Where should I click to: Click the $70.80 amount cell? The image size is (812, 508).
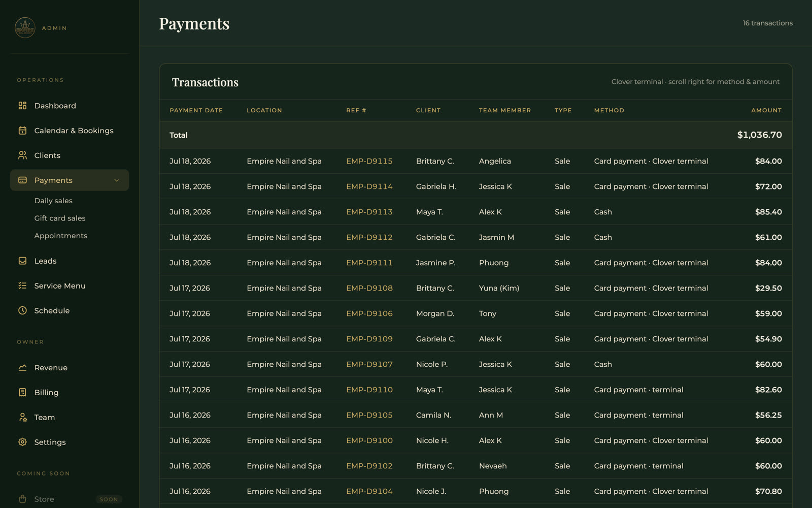click(768, 491)
